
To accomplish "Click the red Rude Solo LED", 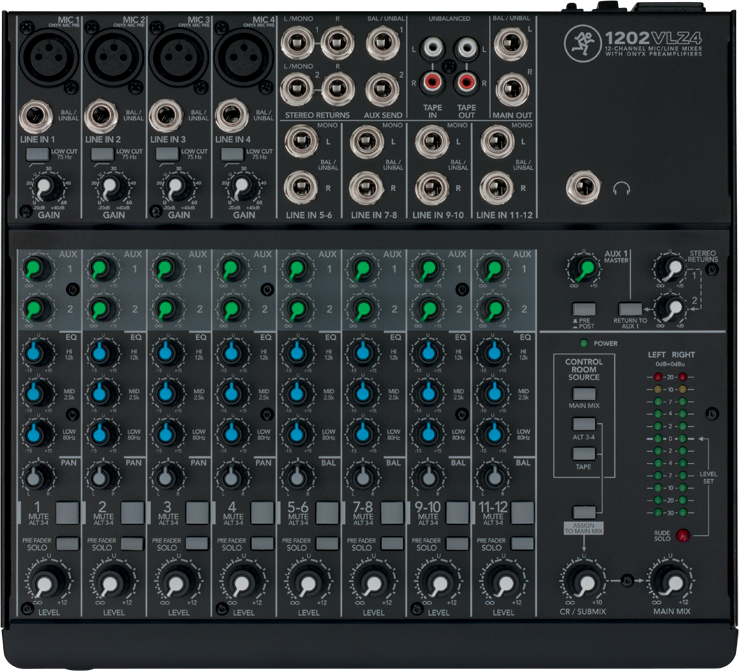I will tap(683, 537).
